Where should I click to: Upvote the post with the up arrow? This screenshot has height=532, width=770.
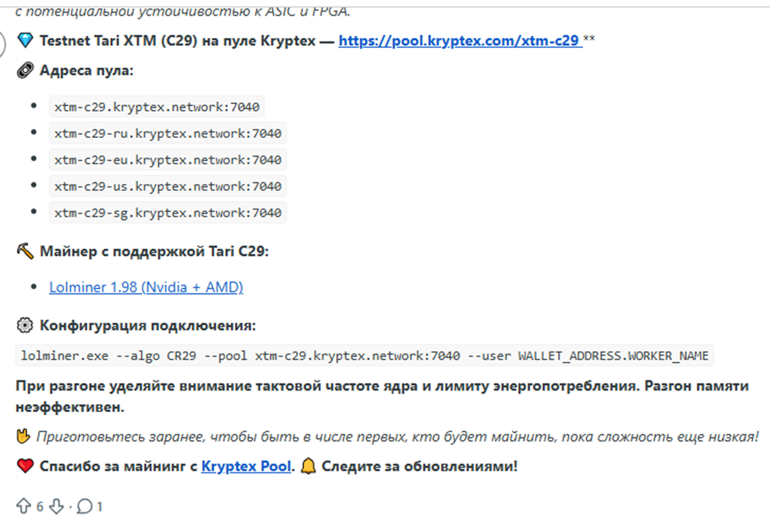pyautogui.click(x=24, y=506)
